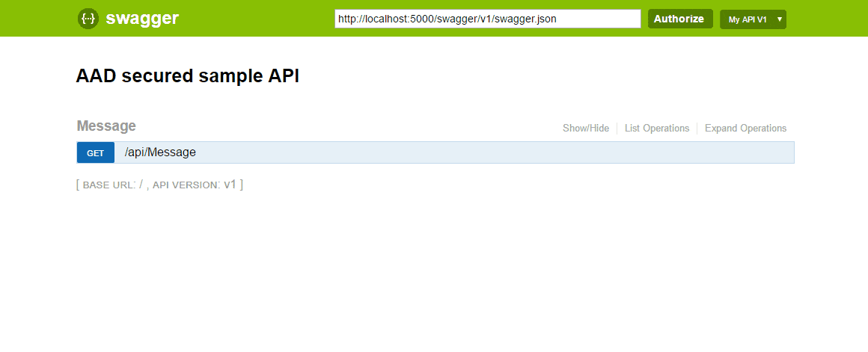The image size is (868, 352).
Task: Focus the swagger.json URL input field
Action: [x=487, y=19]
